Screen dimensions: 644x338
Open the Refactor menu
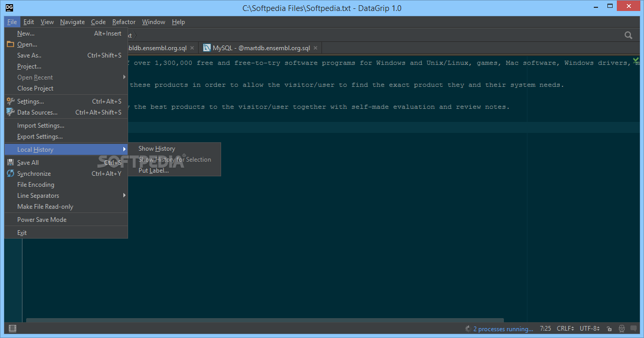tap(124, 22)
